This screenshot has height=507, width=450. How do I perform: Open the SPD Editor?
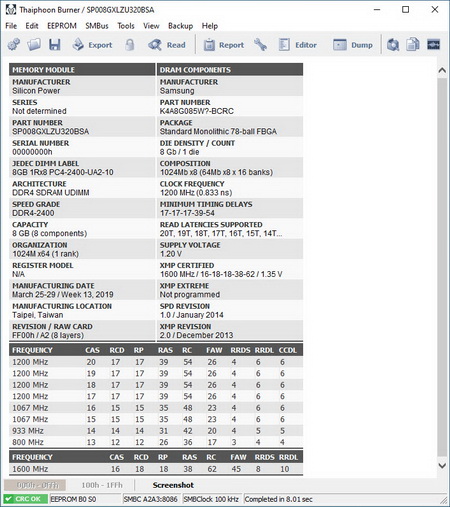298,45
